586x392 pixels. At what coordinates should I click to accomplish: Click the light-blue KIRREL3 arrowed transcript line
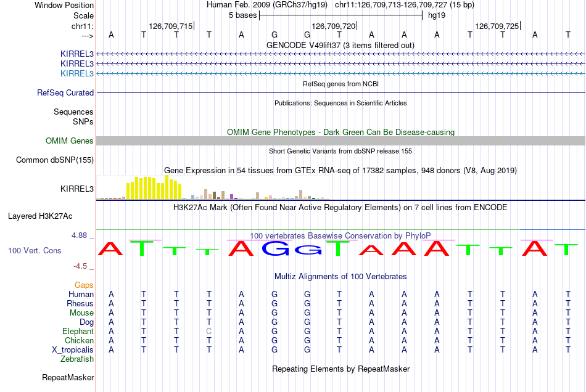coord(341,73)
